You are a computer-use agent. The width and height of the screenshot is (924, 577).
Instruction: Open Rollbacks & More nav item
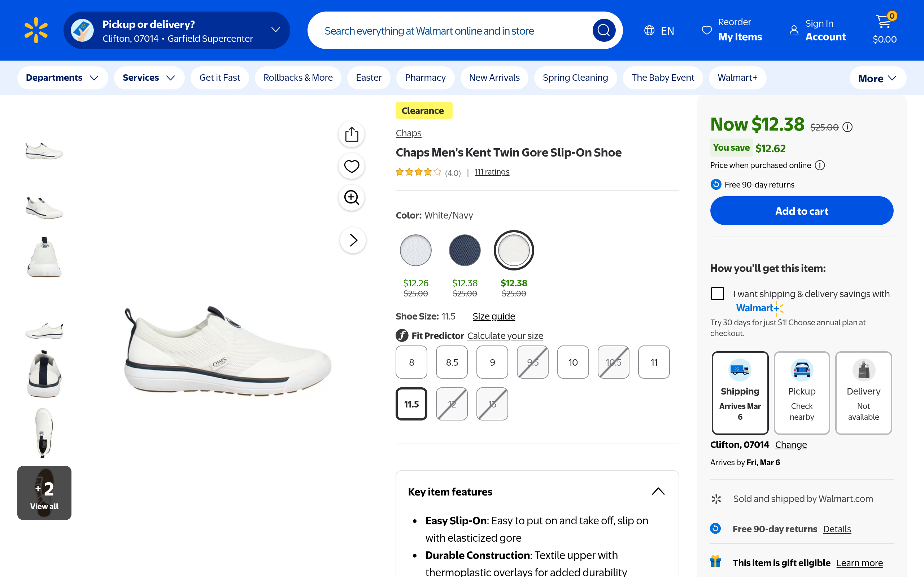298,78
